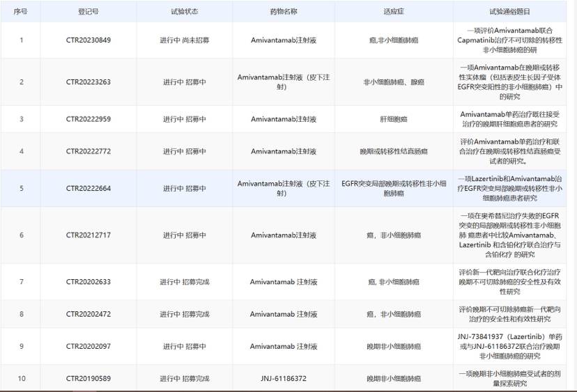Click registration number CTR20230849

click(x=88, y=40)
